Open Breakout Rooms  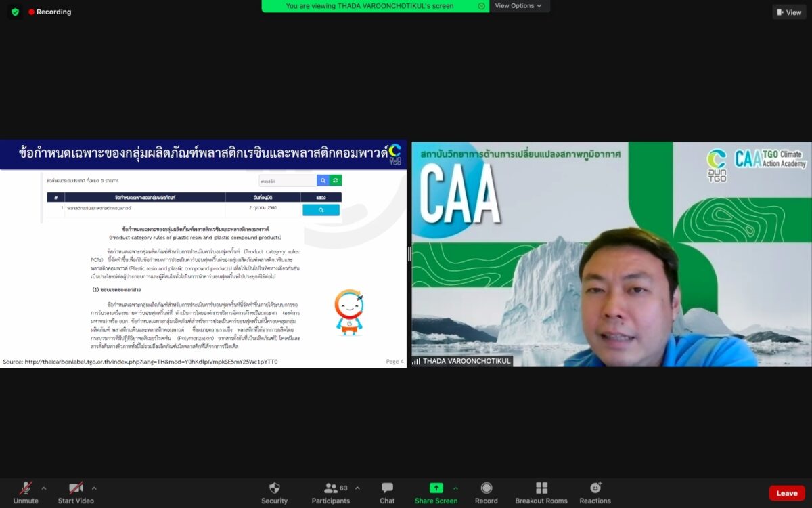pos(541,488)
